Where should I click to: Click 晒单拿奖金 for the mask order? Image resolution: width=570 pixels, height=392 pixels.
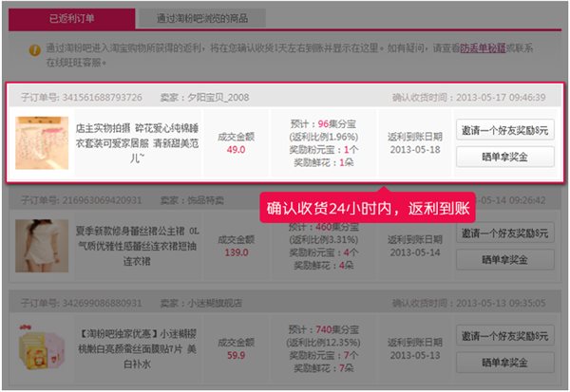tap(505, 363)
